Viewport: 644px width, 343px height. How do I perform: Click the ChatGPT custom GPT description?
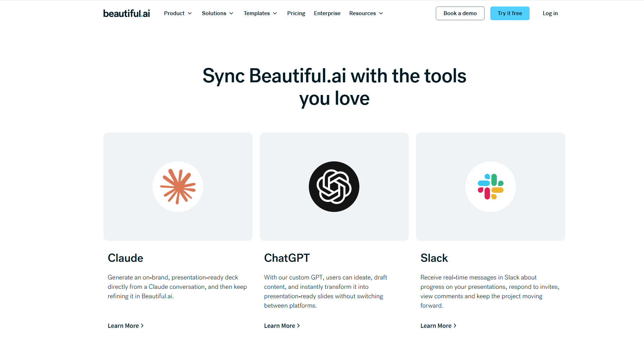click(x=325, y=291)
